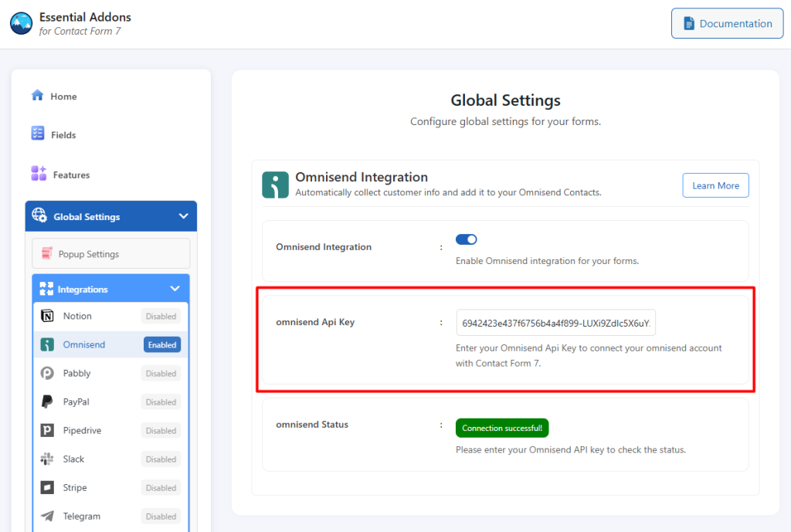The width and height of the screenshot is (791, 532).
Task: Open the Telegram integration
Action: pyautogui.click(x=110, y=516)
